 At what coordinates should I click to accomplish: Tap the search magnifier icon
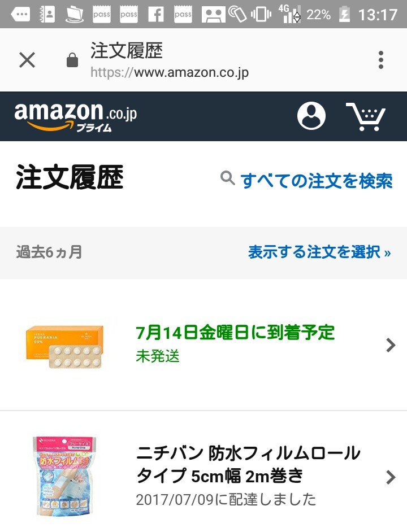click(227, 179)
